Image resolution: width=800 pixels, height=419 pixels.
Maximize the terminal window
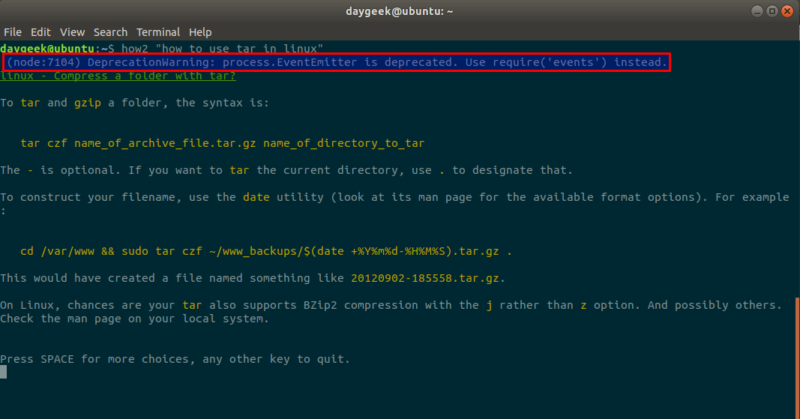[772, 11]
